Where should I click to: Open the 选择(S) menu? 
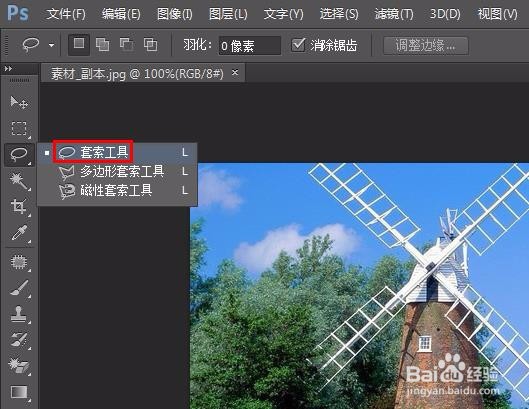[x=339, y=14]
